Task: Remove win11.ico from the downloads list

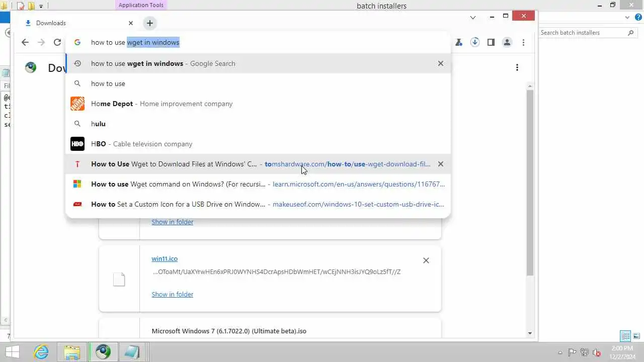Action: tap(426, 260)
